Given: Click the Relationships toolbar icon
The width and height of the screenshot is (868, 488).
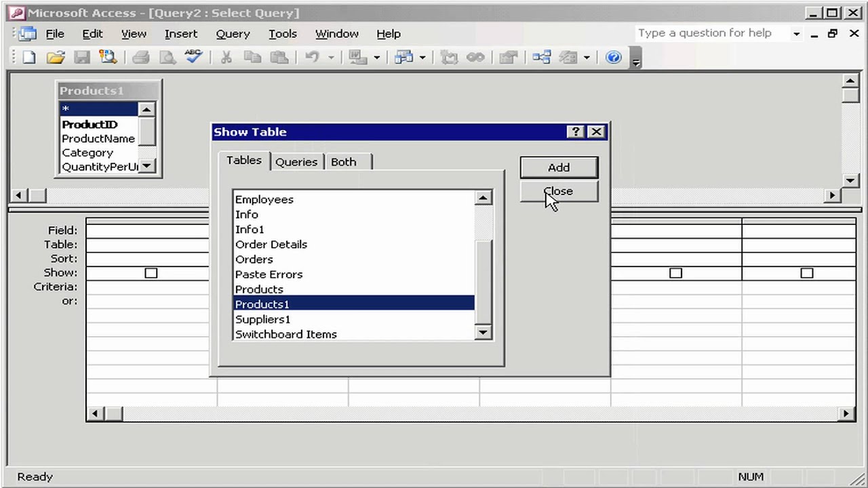Looking at the screenshot, I should click(x=542, y=58).
